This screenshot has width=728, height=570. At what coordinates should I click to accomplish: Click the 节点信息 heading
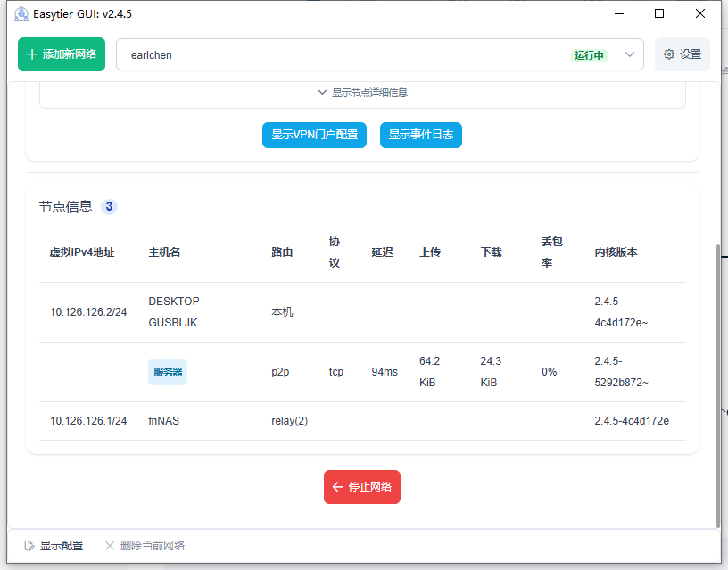click(x=65, y=207)
